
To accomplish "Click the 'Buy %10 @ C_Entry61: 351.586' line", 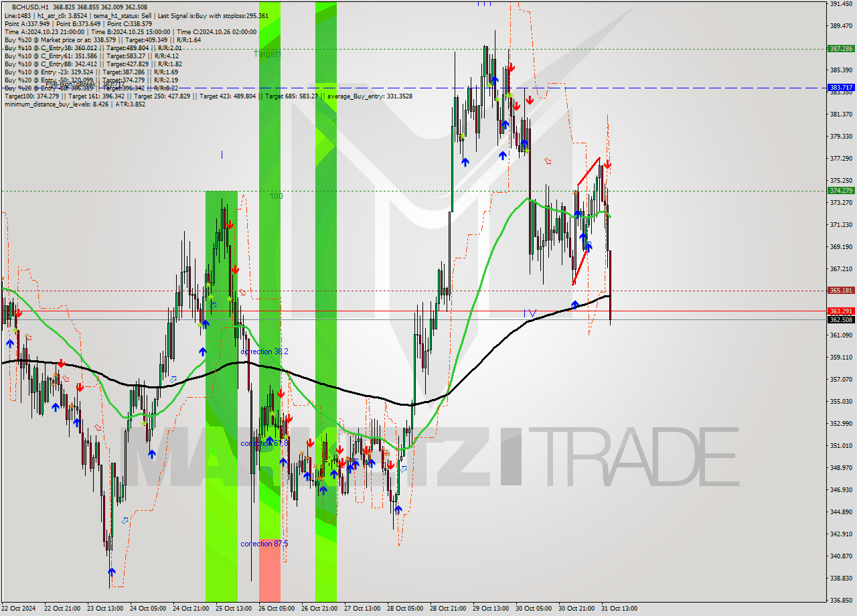I will (90, 56).
